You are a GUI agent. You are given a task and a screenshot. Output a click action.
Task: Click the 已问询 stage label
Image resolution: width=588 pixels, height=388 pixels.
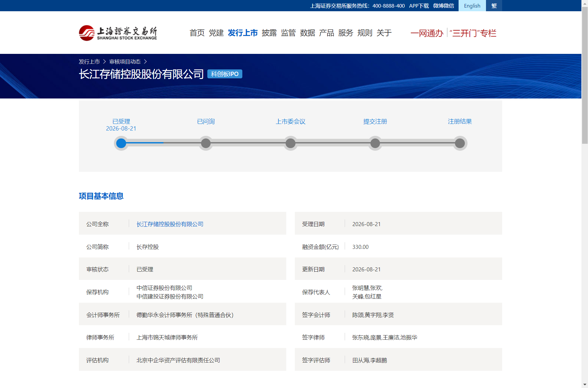[206, 122]
